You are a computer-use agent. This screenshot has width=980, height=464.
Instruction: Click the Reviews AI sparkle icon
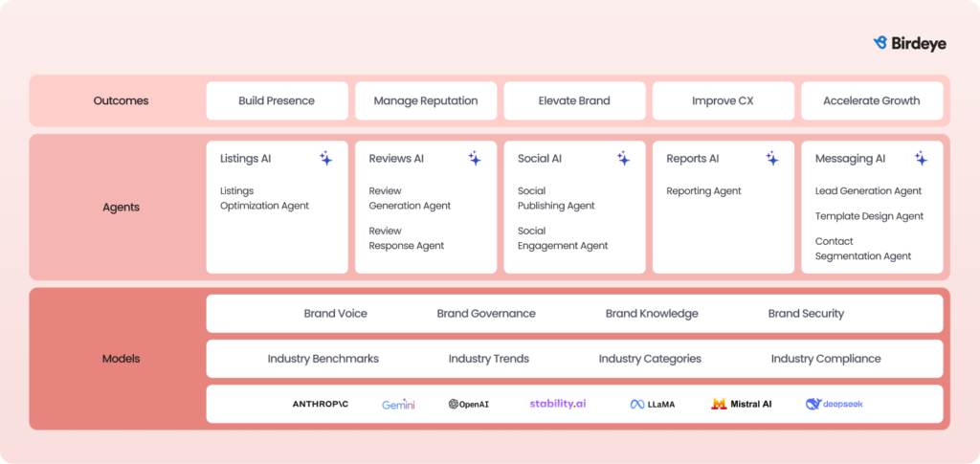[x=475, y=159]
